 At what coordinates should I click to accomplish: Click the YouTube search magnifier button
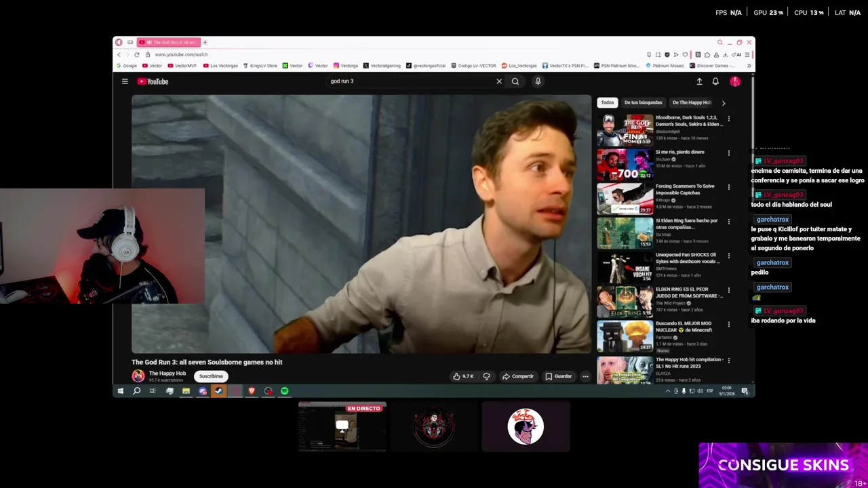coord(515,81)
